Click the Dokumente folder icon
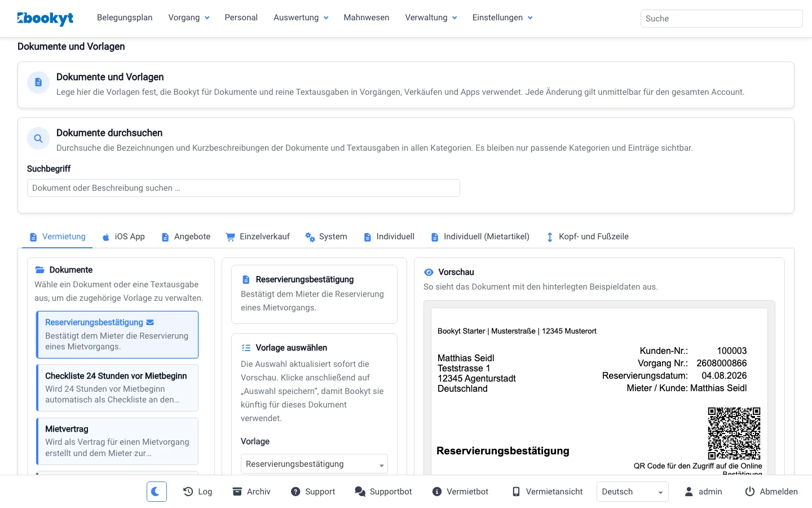 (40, 270)
